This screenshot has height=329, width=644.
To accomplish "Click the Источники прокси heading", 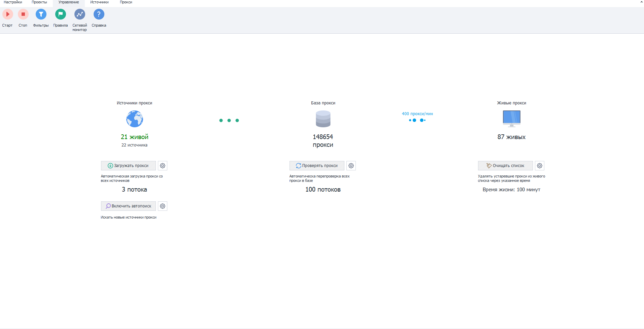I will tap(134, 103).
